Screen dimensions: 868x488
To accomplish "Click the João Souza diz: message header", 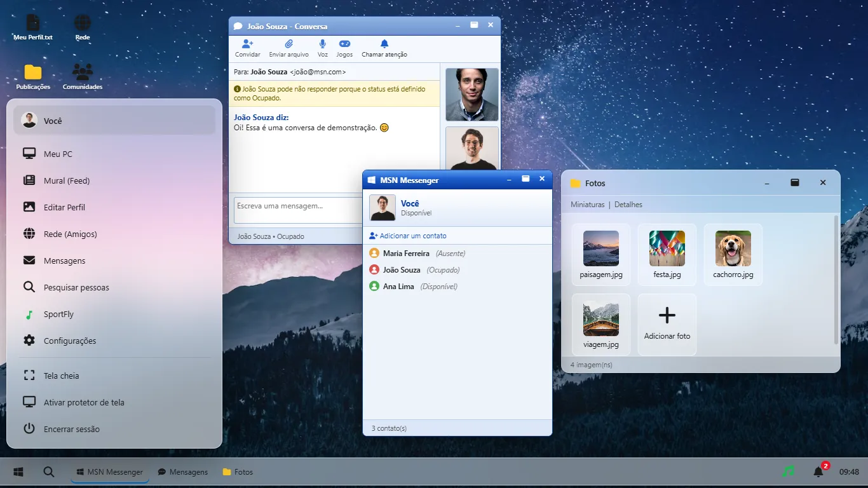I will point(261,118).
